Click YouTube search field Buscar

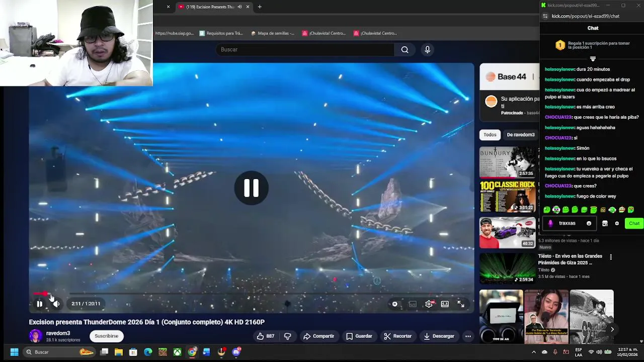tap(306, 49)
